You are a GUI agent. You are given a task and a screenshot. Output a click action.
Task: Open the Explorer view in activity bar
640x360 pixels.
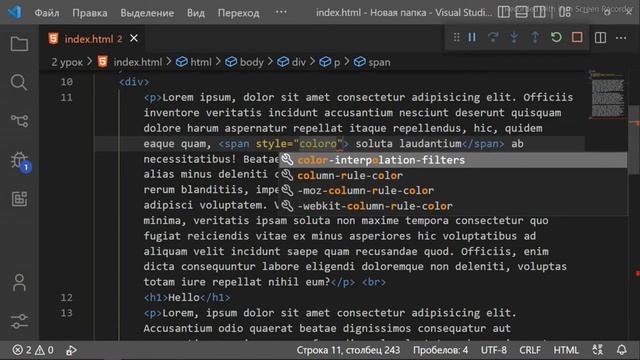(x=19, y=44)
